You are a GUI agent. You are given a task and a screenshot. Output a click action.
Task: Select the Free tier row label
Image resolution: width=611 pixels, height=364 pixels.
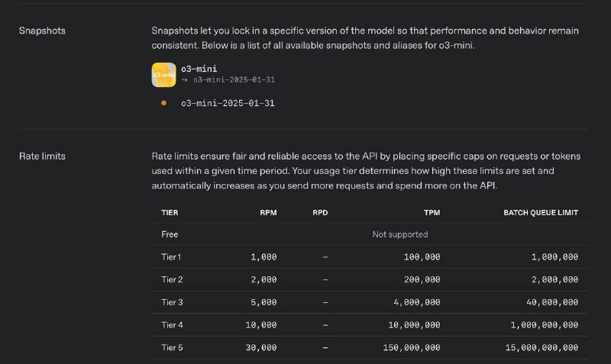(x=170, y=234)
